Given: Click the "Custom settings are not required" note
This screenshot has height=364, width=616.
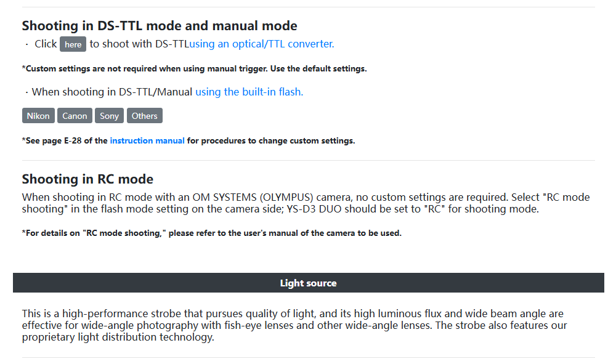Looking at the screenshot, I should pyautogui.click(x=194, y=68).
